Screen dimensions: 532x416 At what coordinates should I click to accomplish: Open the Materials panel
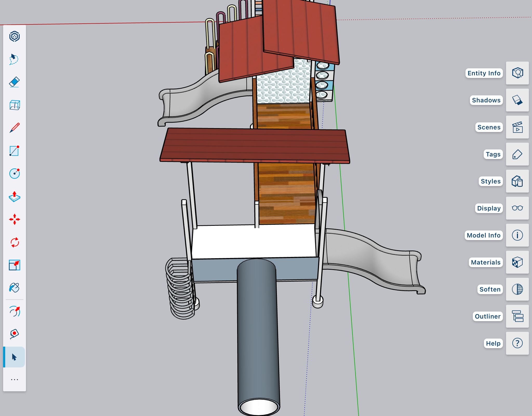tap(517, 262)
